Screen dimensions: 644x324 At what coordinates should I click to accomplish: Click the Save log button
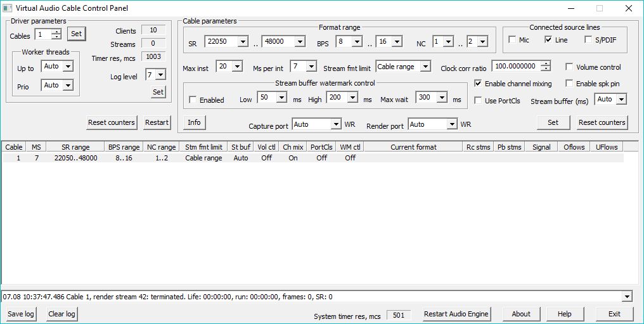tap(20, 314)
